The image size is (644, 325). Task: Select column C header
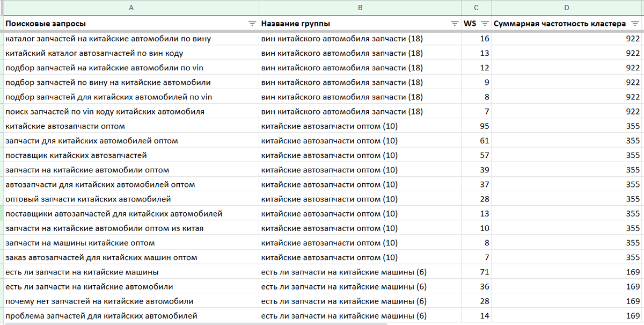[x=477, y=8]
